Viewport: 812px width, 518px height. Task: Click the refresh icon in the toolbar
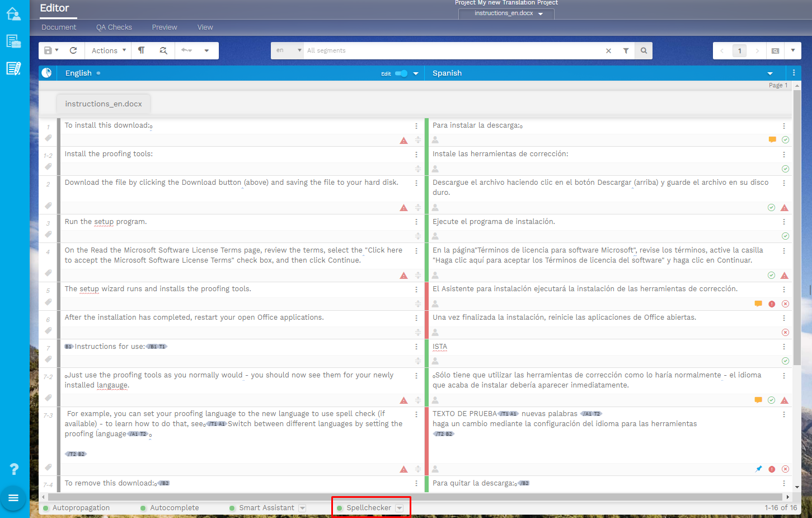pos(73,50)
